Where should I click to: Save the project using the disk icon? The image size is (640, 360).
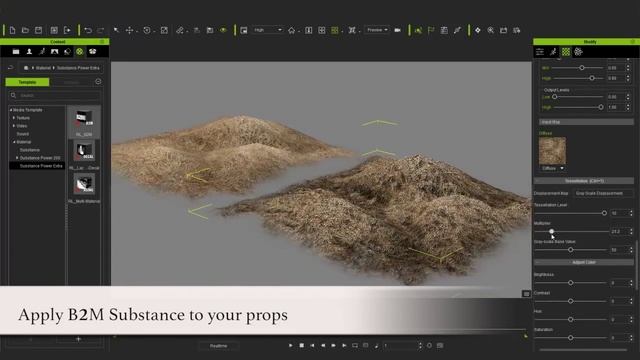38,30
